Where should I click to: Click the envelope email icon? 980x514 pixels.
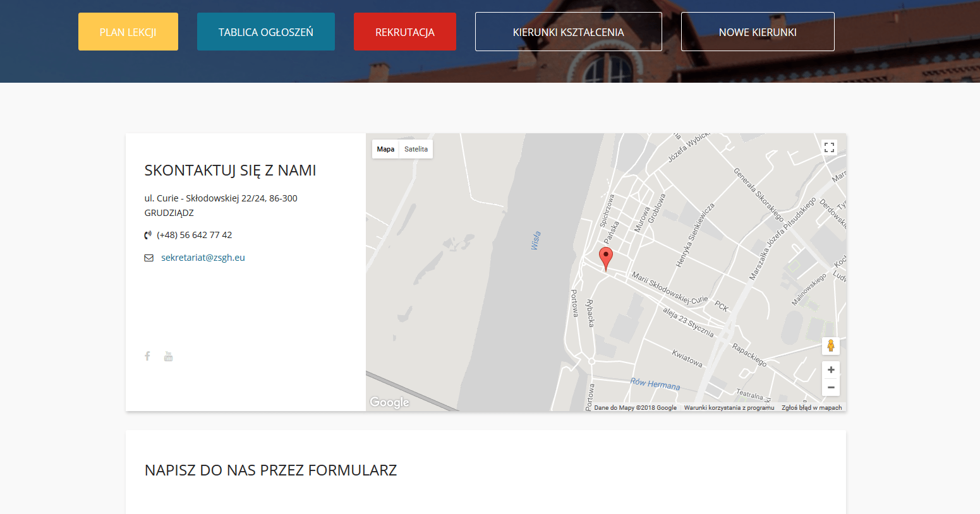coord(149,258)
